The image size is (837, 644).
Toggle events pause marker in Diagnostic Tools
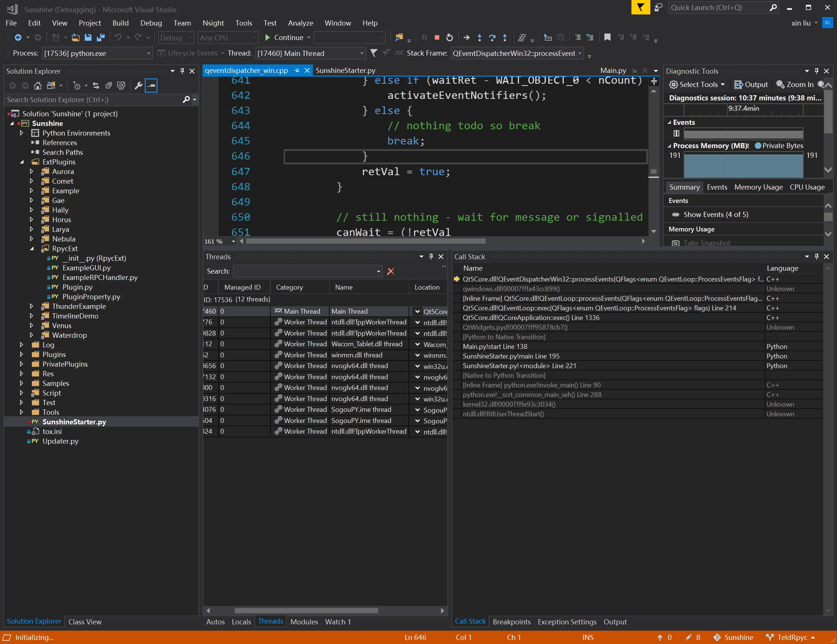pyautogui.click(x=676, y=133)
